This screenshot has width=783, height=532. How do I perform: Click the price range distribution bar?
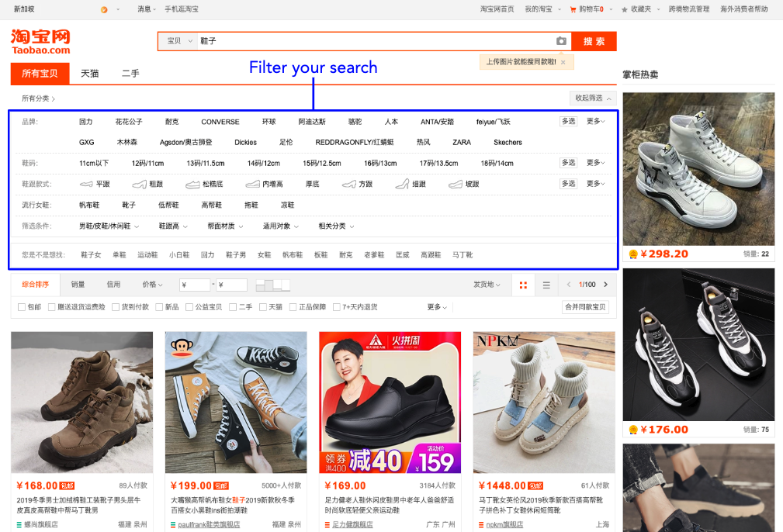pos(272,285)
